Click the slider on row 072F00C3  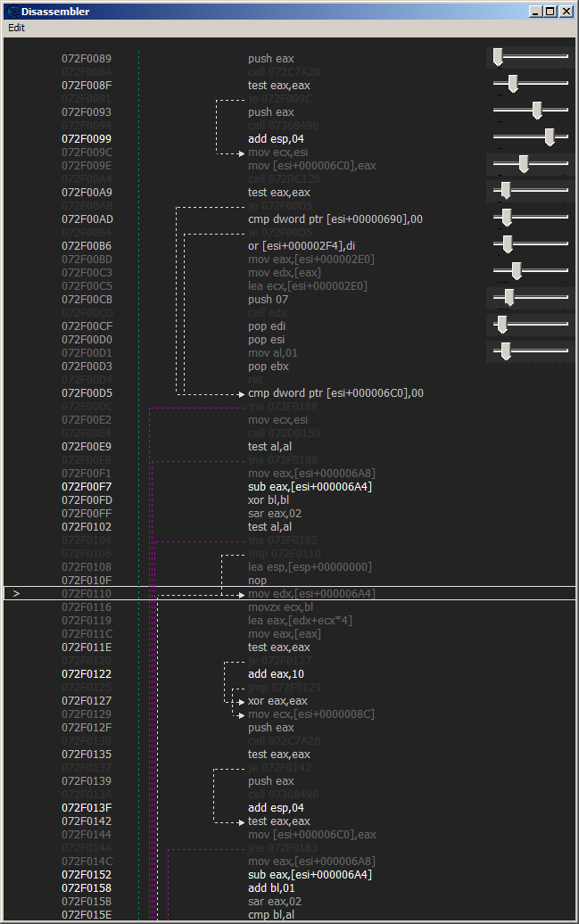[531, 270]
